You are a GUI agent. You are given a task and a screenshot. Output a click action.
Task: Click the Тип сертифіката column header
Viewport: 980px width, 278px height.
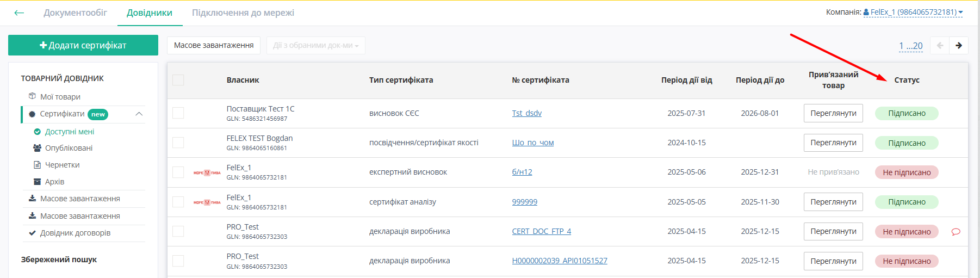coord(401,80)
